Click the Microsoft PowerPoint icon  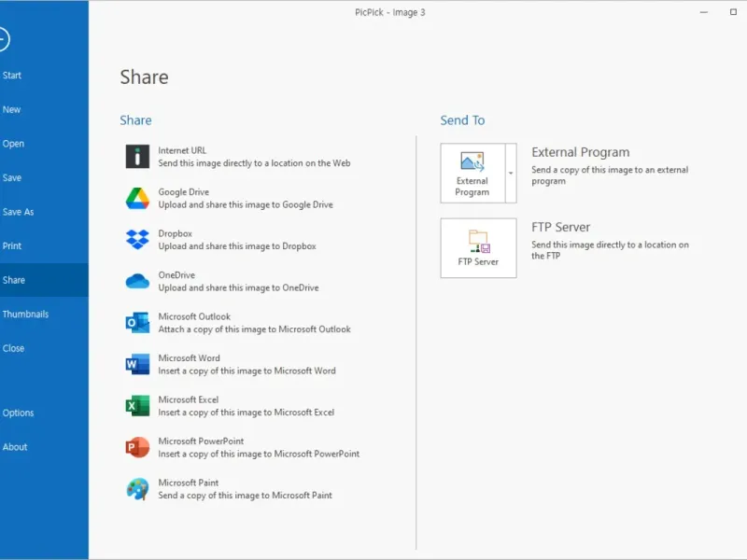pyautogui.click(x=137, y=447)
